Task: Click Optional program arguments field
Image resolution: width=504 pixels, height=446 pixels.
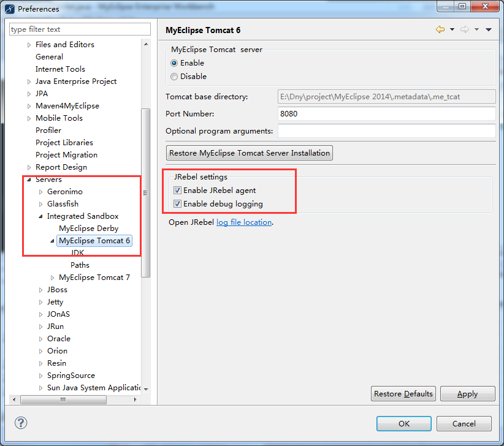Action: [x=387, y=131]
